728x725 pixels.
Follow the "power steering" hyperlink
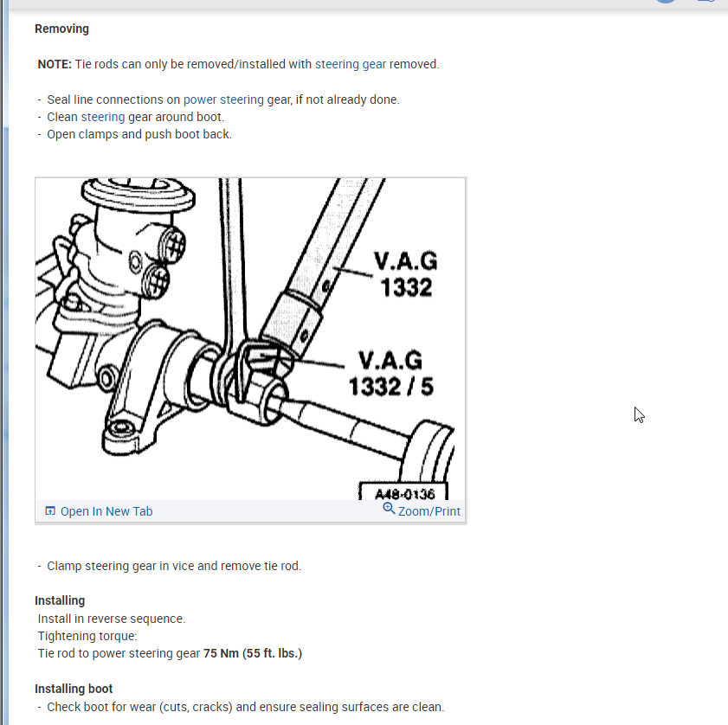click(x=223, y=99)
